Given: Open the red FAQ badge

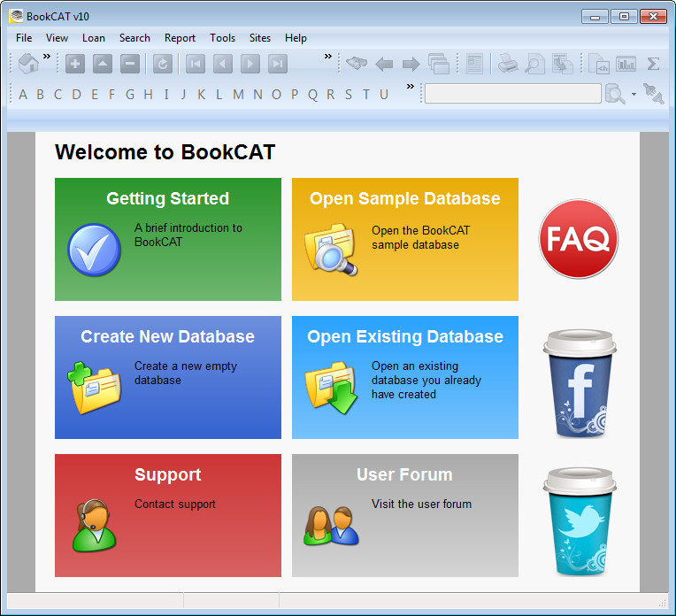Looking at the screenshot, I should click(x=578, y=239).
